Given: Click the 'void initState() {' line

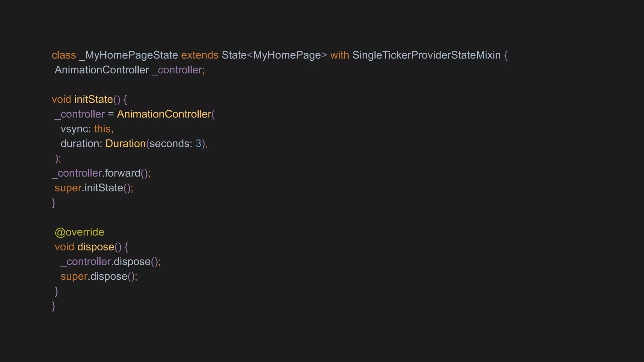Looking at the screenshot, I should (89, 100).
